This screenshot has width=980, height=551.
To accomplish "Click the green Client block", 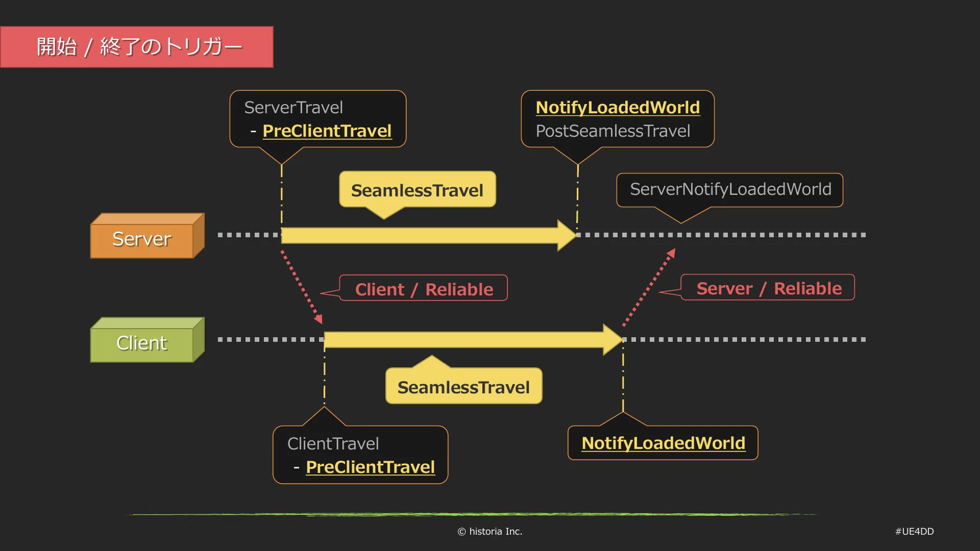I will click(x=148, y=340).
